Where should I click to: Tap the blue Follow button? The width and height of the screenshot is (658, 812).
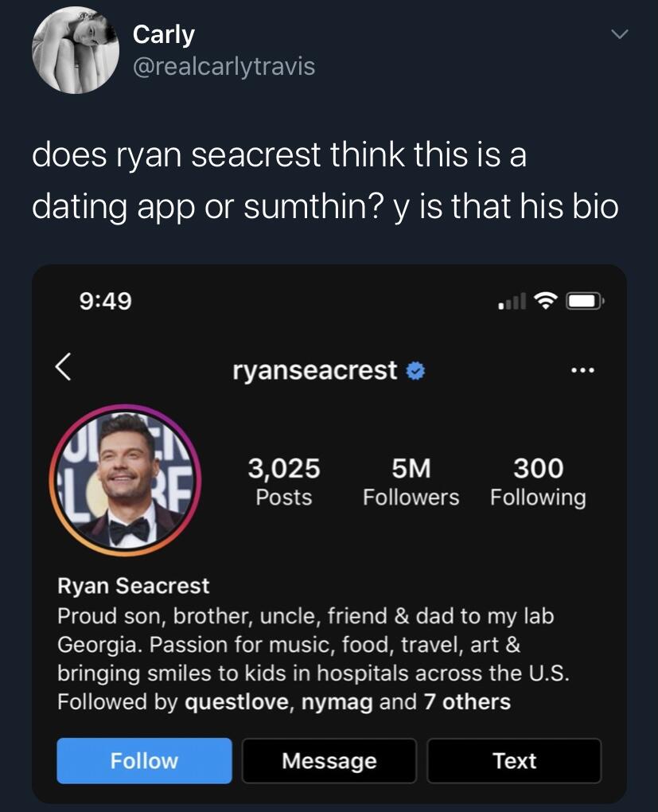[144, 761]
